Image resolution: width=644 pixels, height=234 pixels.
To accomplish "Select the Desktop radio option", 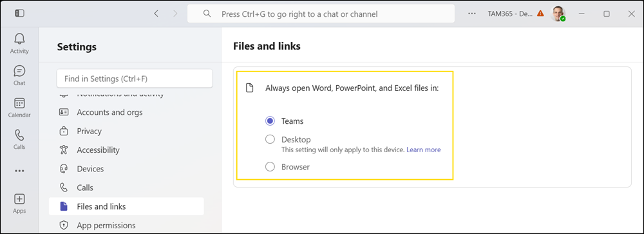I will [270, 139].
